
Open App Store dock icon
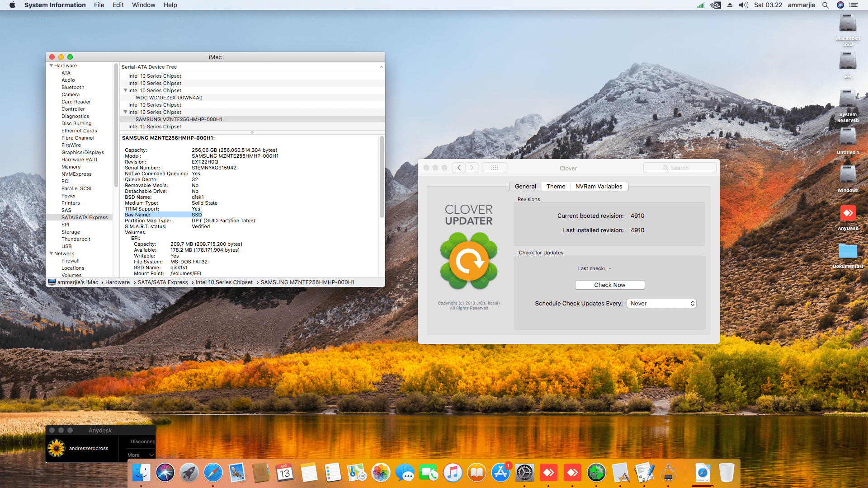[500, 473]
